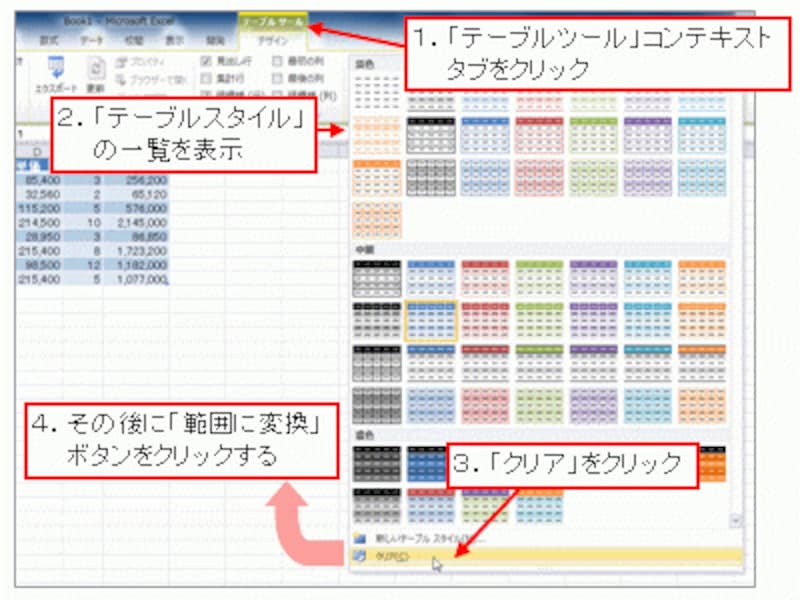Select the cell containing 1,723,200
Screen dimensions: 800x600
136,251
